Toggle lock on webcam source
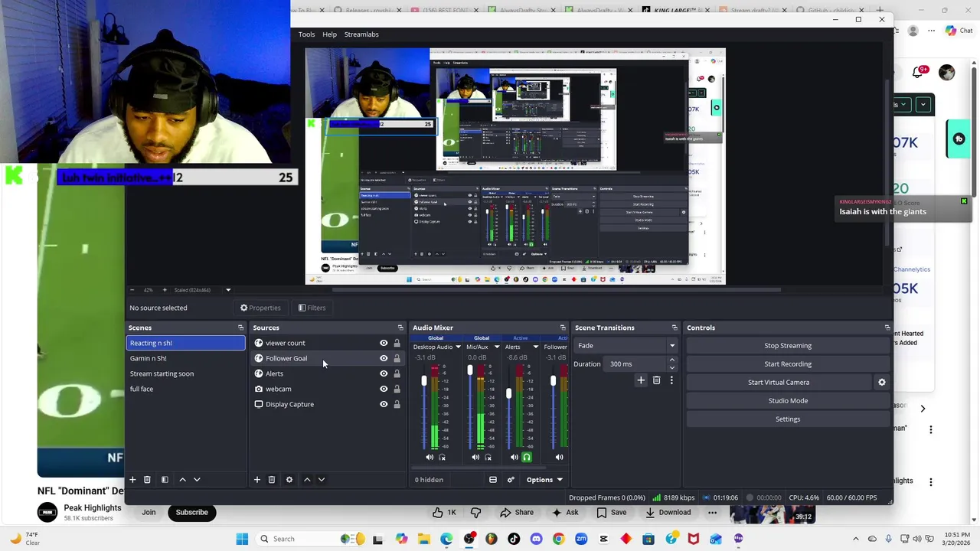Viewport: 980px width, 551px height. pos(397,389)
